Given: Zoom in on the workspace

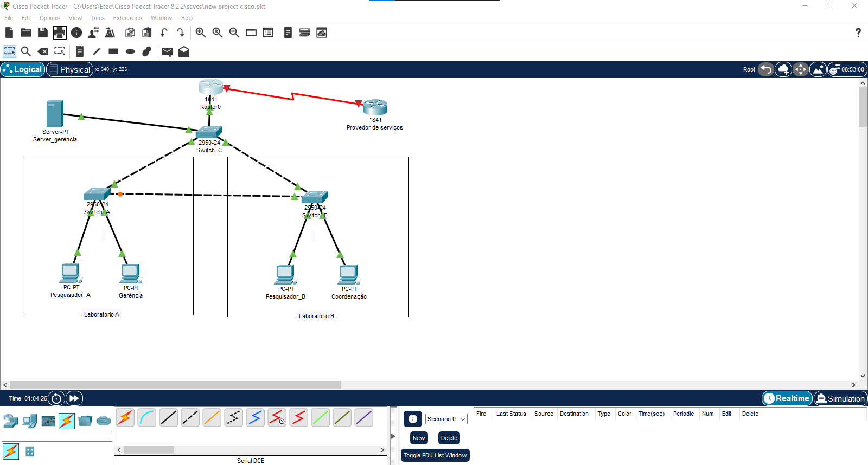Looking at the screenshot, I should tap(201, 33).
